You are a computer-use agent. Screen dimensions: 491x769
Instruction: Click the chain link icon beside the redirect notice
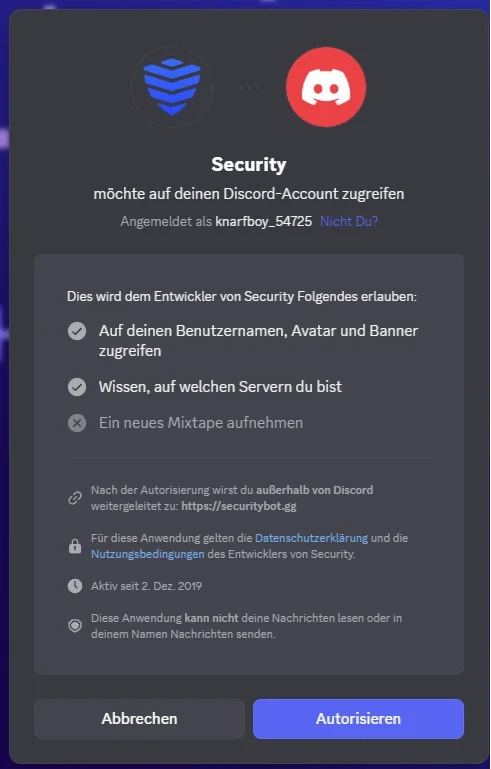tap(75, 498)
